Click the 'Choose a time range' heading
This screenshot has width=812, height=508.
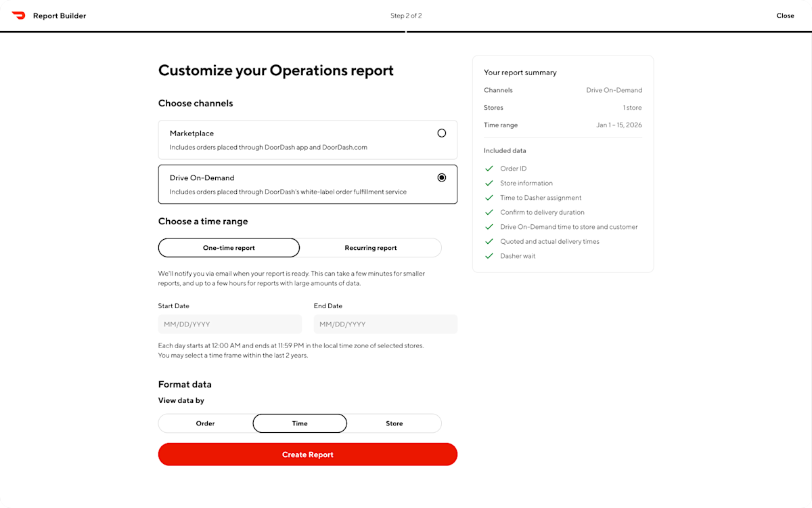tap(203, 221)
